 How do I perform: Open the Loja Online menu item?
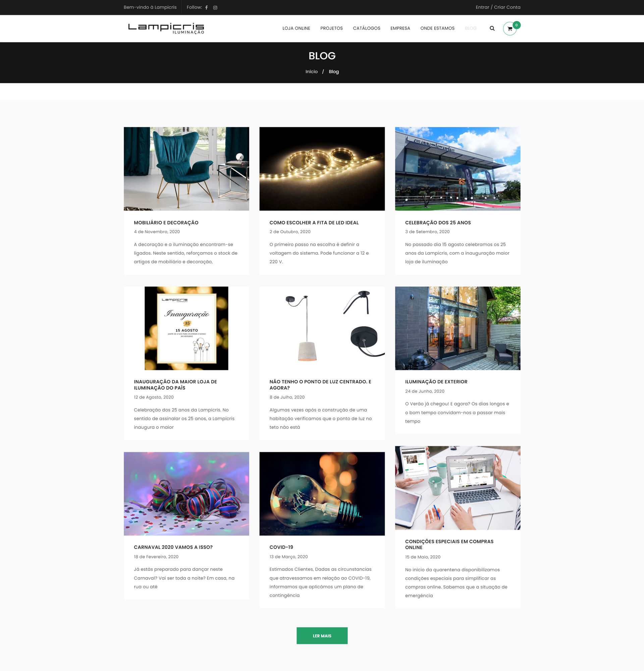(x=296, y=29)
